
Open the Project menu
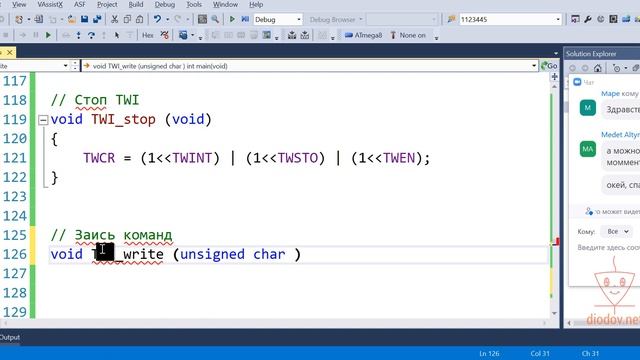pos(107,4)
